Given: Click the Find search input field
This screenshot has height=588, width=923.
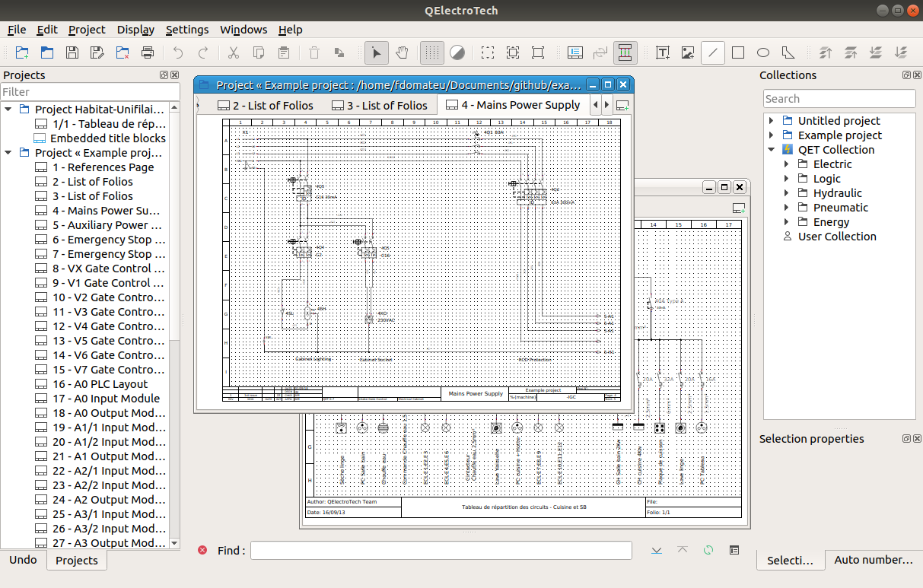Looking at the screenshot, I should [x=441, y=550].
